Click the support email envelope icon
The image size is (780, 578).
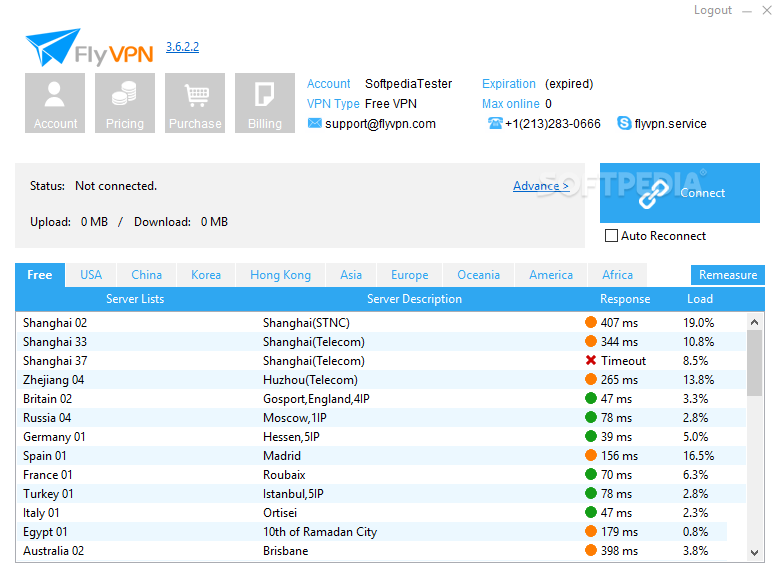314,123
